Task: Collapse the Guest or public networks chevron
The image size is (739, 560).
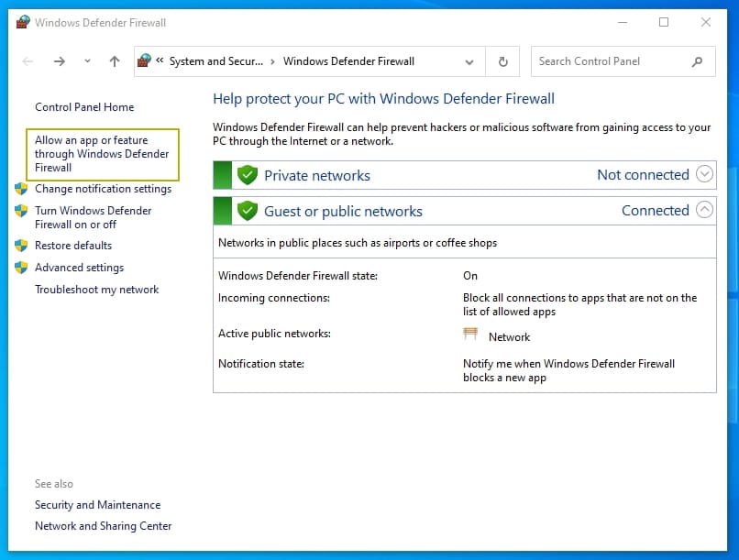Action: (704, 210)
